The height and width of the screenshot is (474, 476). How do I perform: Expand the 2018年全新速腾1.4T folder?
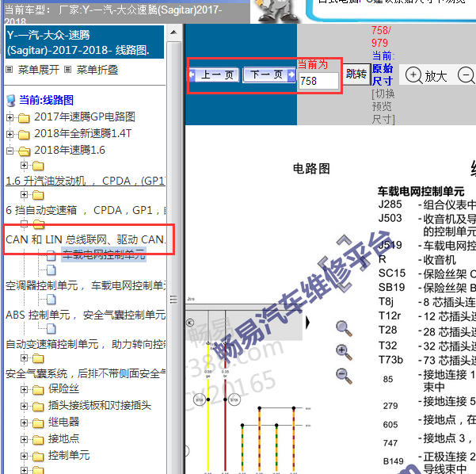tap(10, 134)
